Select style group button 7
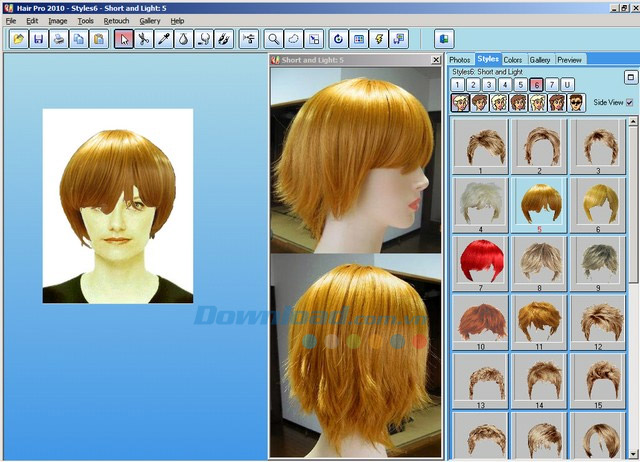Viewport: 640px width, 462px height. coord(552,85)
